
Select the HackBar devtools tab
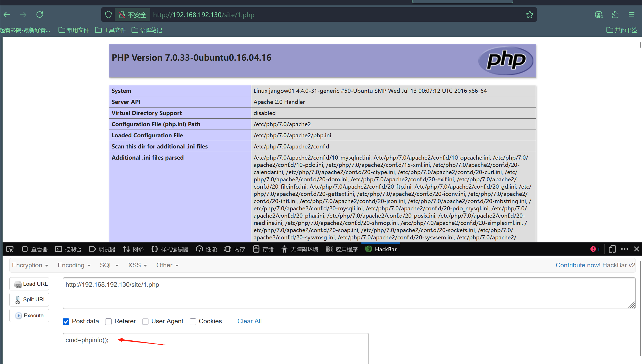click(x=381, y=249)
